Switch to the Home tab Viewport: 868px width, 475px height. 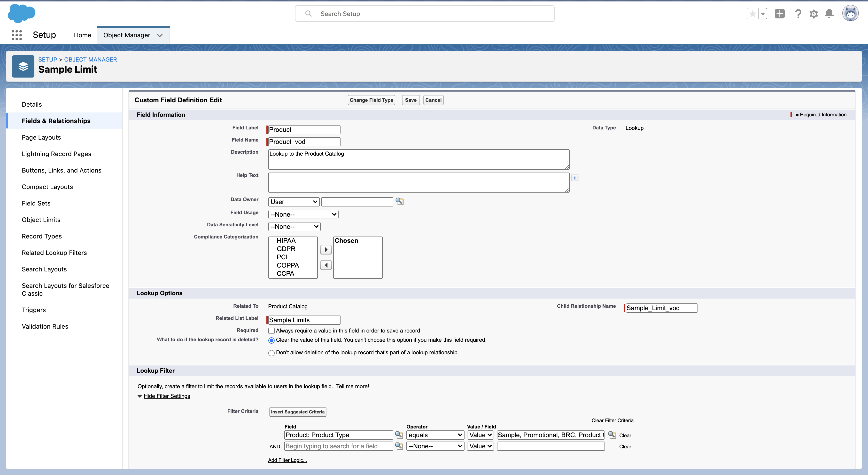click(x=82, y=35)
